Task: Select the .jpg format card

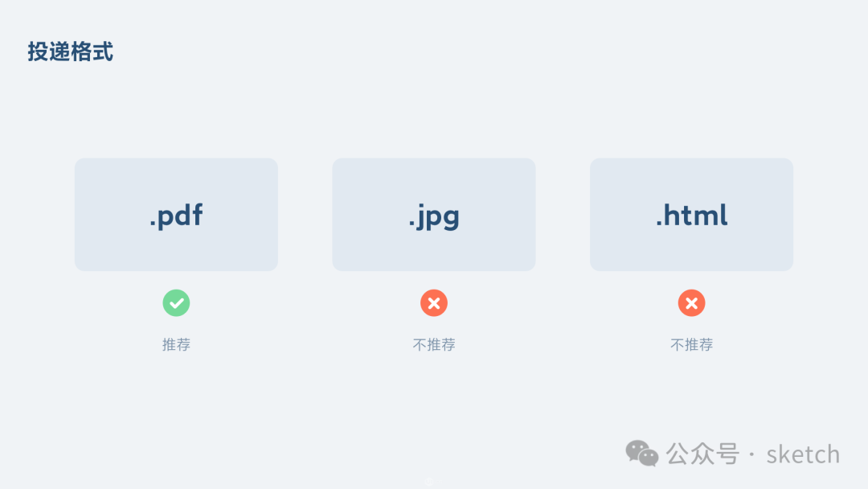Action: click(x=434, y=214)
